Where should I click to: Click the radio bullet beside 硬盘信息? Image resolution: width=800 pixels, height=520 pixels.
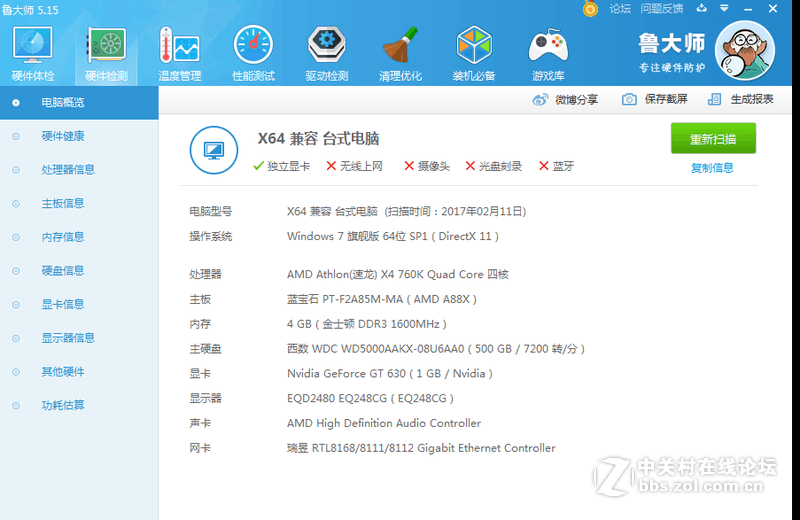tap(16, 271)
